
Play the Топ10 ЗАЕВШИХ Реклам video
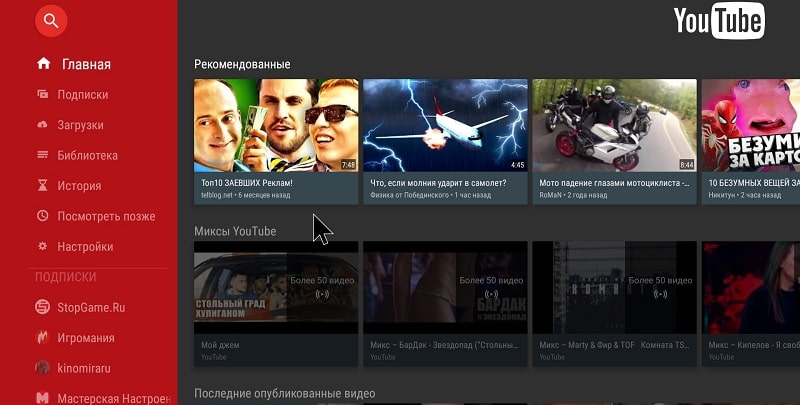point(276,126)
